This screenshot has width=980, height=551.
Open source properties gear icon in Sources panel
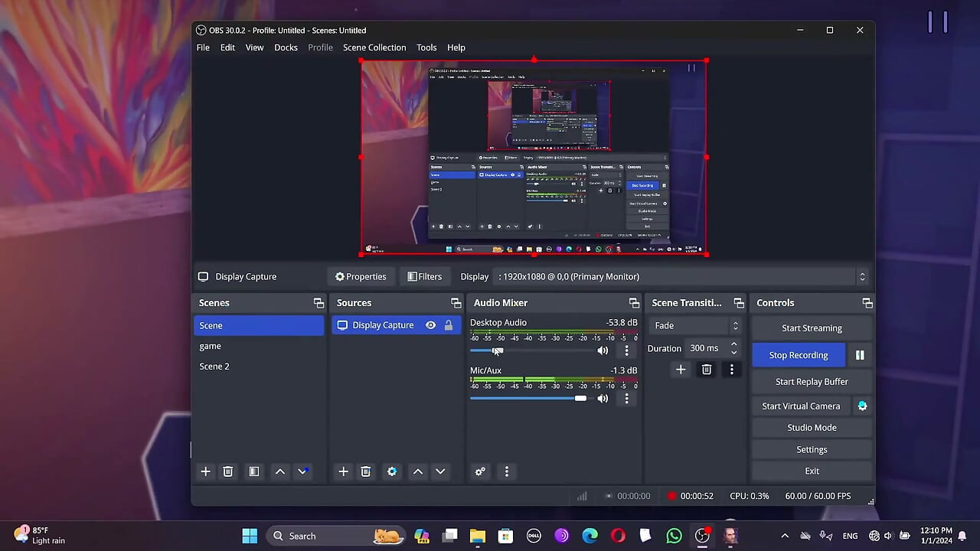[x=392, y=471]
